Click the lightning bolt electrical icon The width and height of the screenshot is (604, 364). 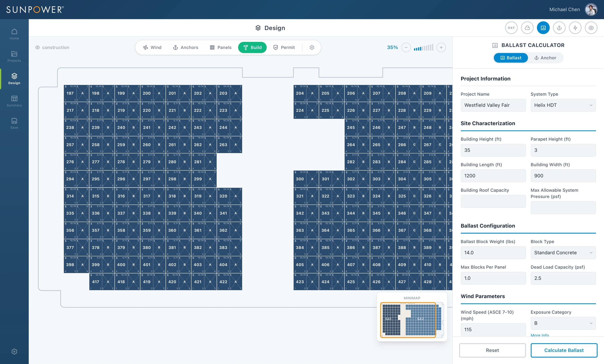[x=575, y=28]
